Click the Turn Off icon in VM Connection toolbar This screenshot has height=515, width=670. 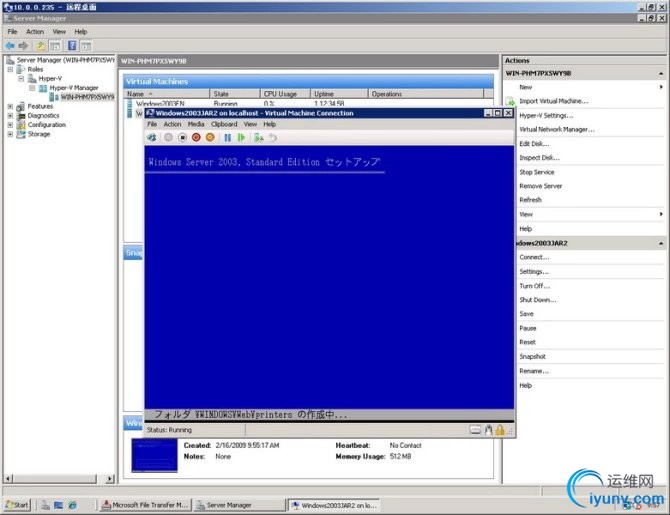(182, 138)
